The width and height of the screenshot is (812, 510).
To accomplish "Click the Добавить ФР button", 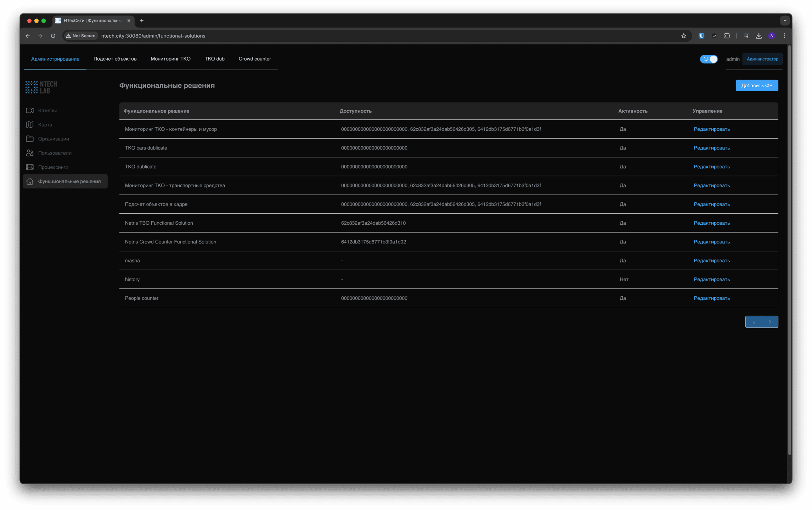I will (757, 85).
